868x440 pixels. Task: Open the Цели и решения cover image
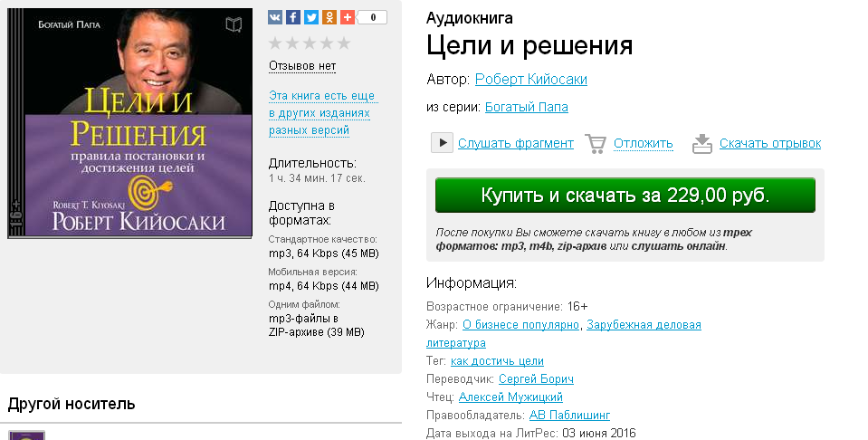130,123
